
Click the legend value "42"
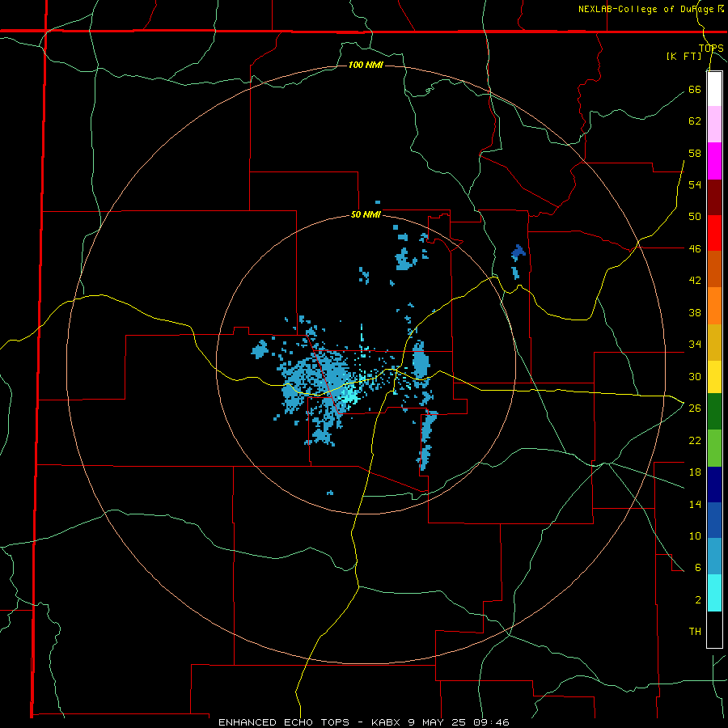[x=695, y=281]
